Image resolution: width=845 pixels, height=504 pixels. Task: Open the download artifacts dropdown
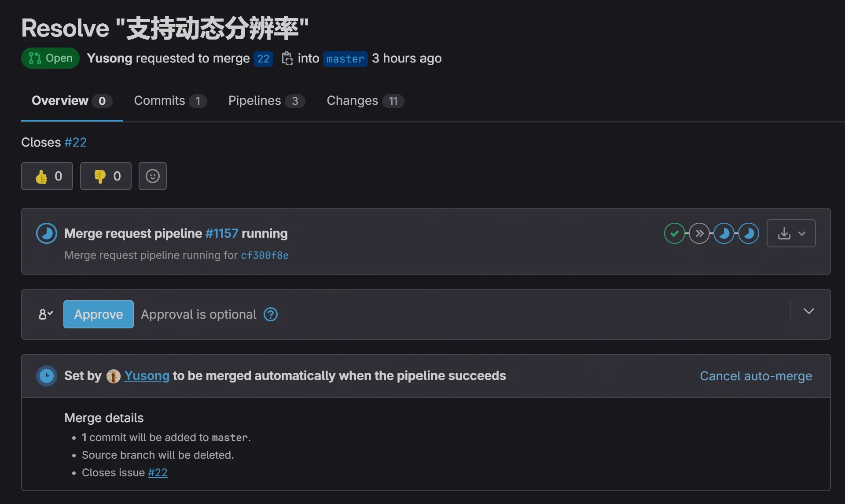click(x=791, y=233)
